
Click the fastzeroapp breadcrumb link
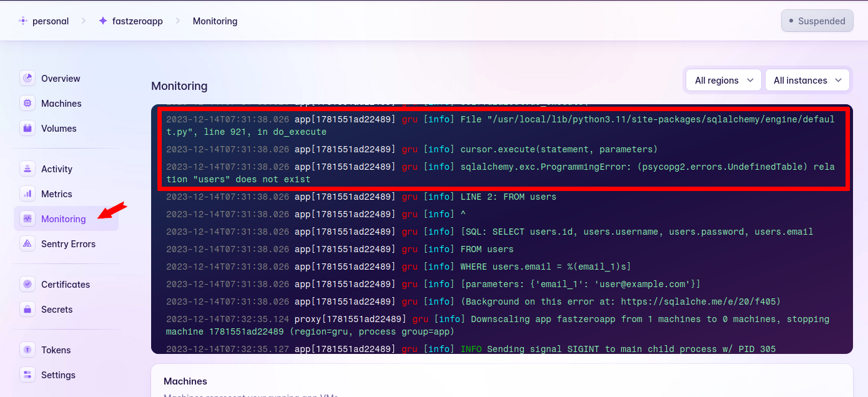(137, 21)
